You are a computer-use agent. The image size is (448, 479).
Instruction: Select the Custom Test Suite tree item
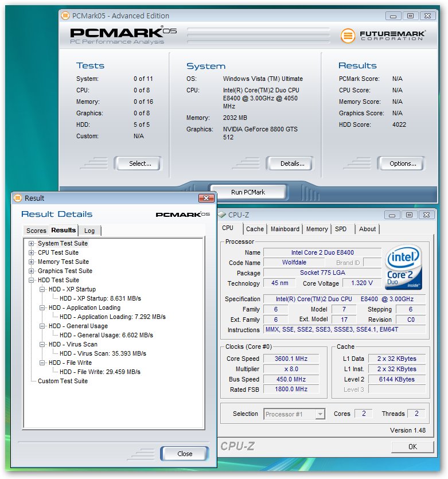[x=63, y=381]
